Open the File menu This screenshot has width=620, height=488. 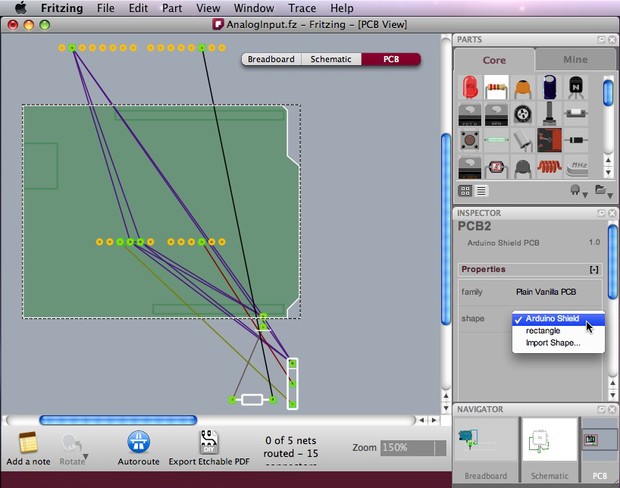point(106,8)
